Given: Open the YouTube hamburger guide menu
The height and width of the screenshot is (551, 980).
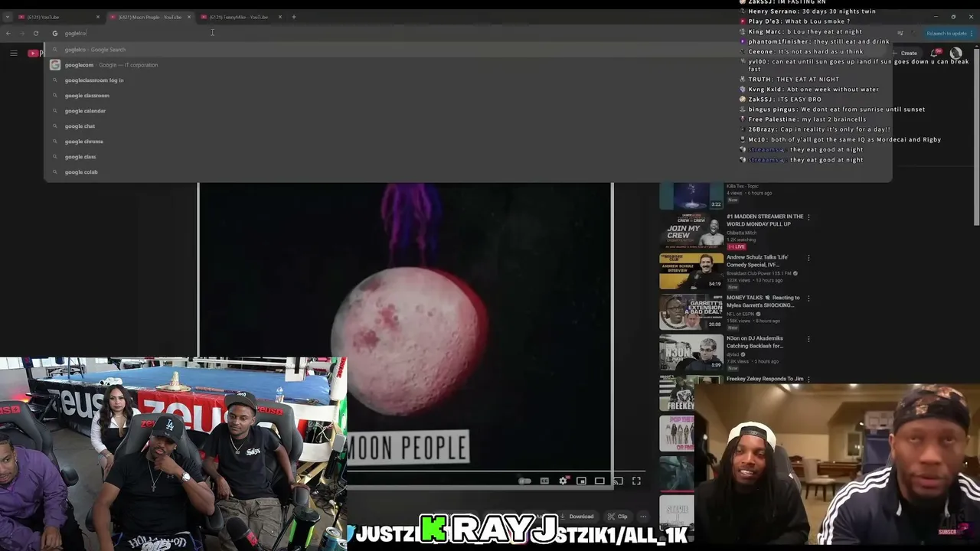Looking at the screenshot, I should click(14, 53).
